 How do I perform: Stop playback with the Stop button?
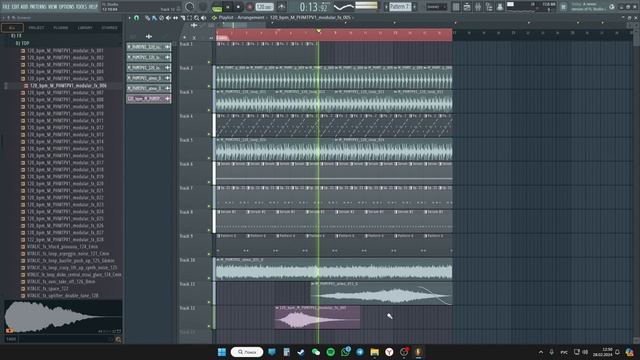(238, 7)
